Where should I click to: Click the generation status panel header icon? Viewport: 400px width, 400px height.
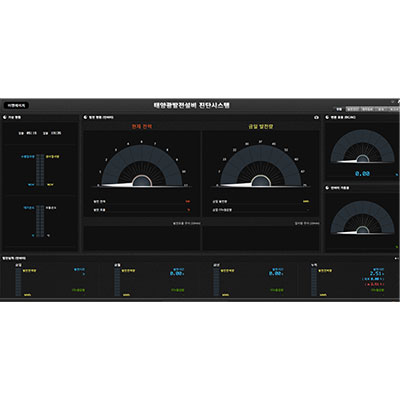click(x=85, y=117)
